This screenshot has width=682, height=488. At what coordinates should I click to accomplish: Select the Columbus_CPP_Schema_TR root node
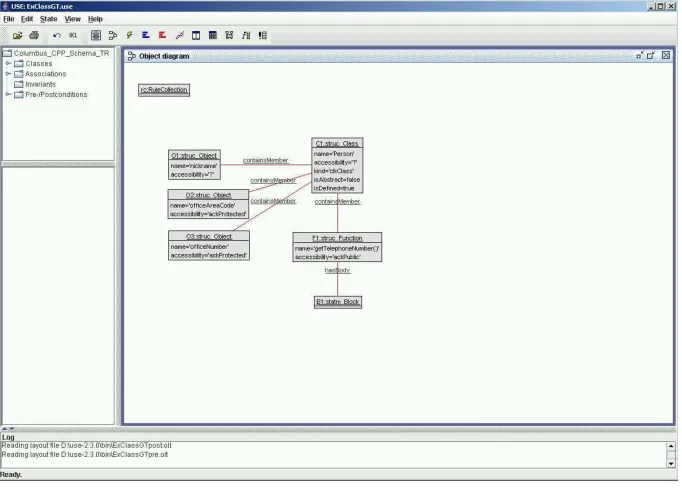(57, 53)
